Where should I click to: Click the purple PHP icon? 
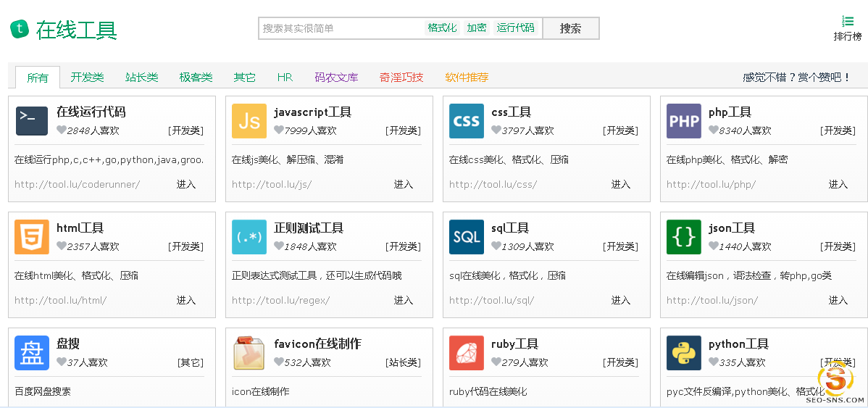click(x=684, y=121)
